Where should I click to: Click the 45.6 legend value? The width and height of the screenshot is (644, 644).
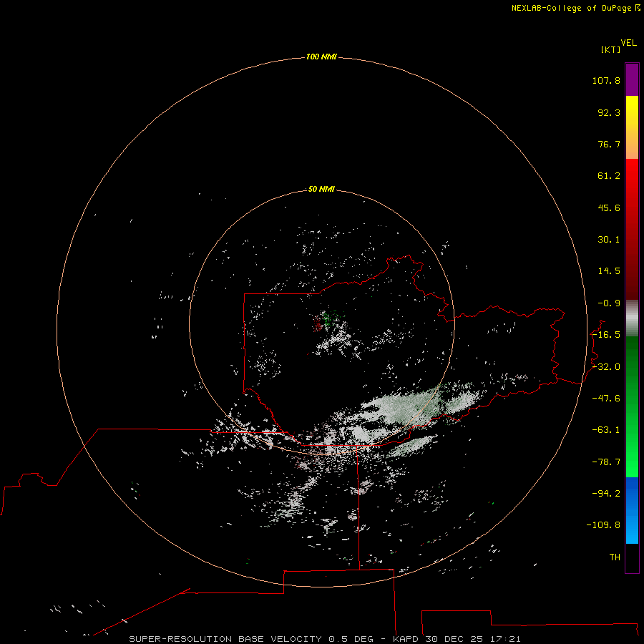pos(609,208)
